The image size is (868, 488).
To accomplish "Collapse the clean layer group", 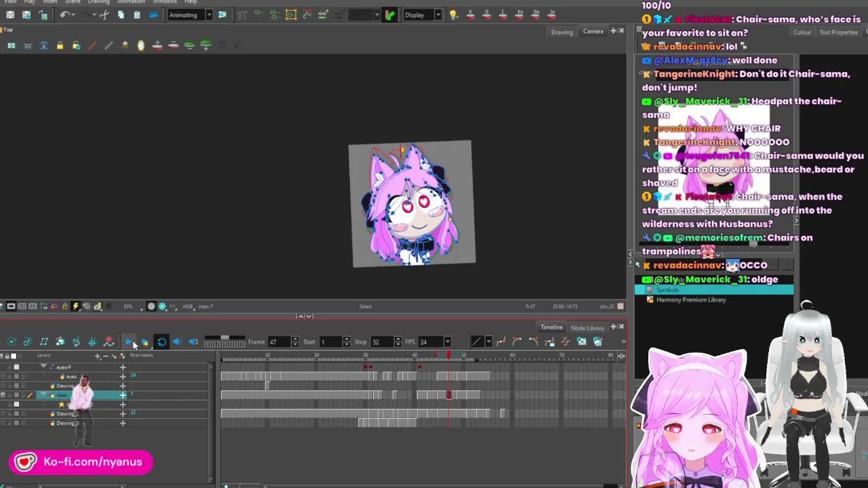I will pos(44,394).
